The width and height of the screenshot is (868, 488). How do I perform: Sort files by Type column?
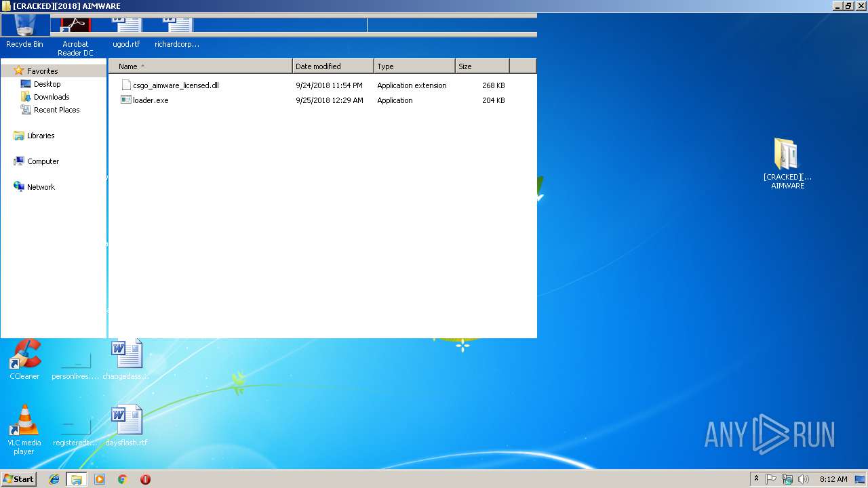coord(414,66)
